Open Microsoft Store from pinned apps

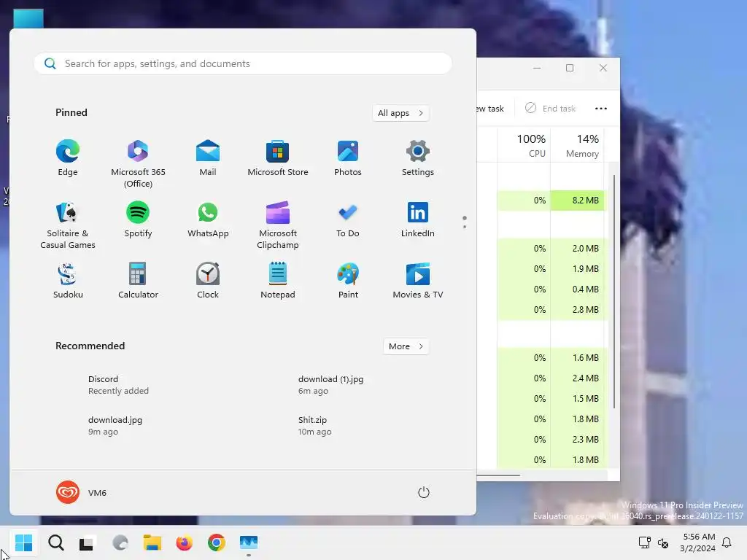point(278,159)
